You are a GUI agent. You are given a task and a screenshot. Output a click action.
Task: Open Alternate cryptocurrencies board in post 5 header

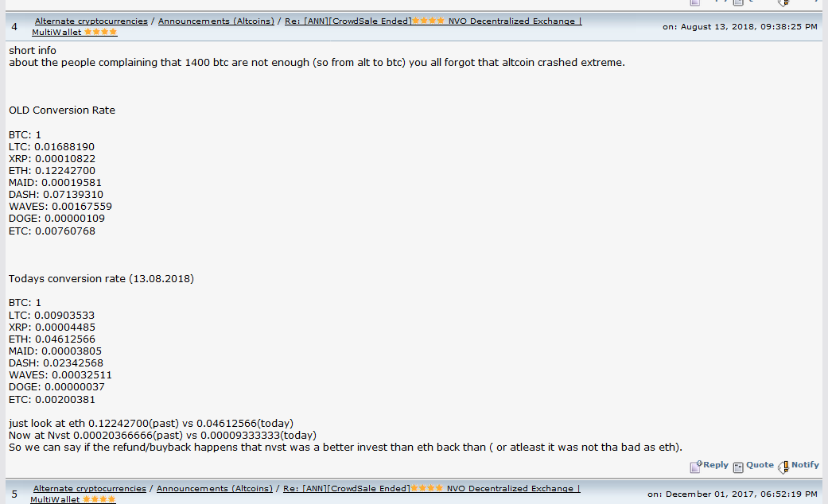click(90, 489)
